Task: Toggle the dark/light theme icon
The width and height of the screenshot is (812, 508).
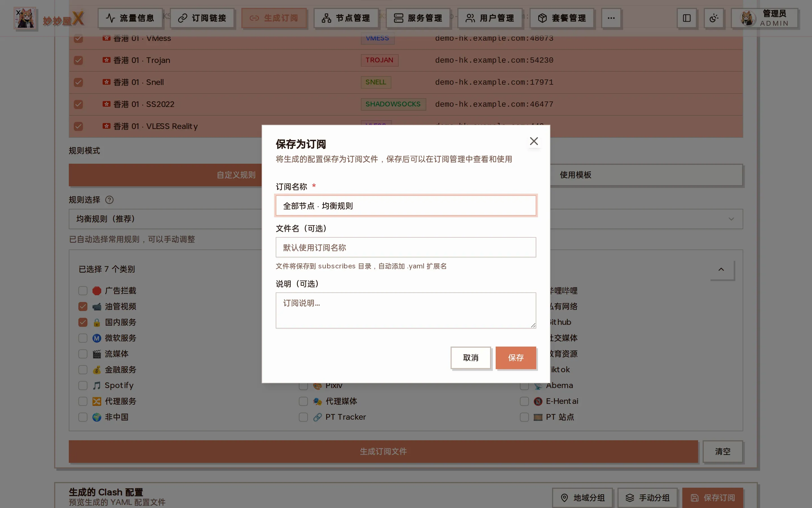Action: (x=714, y=18)
